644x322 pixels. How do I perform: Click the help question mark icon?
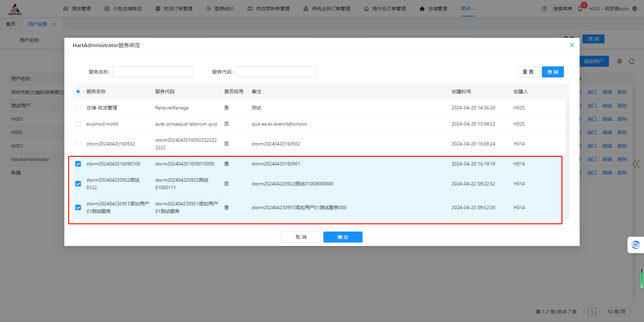click(544, 9)
